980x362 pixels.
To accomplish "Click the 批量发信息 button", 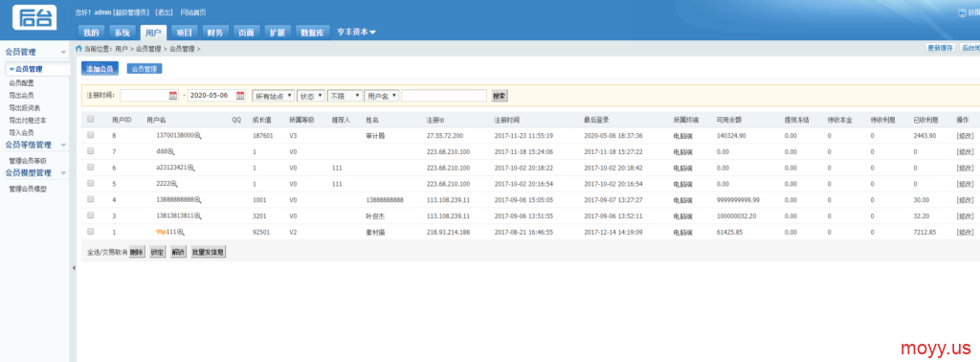I will (x=208, y=253).
